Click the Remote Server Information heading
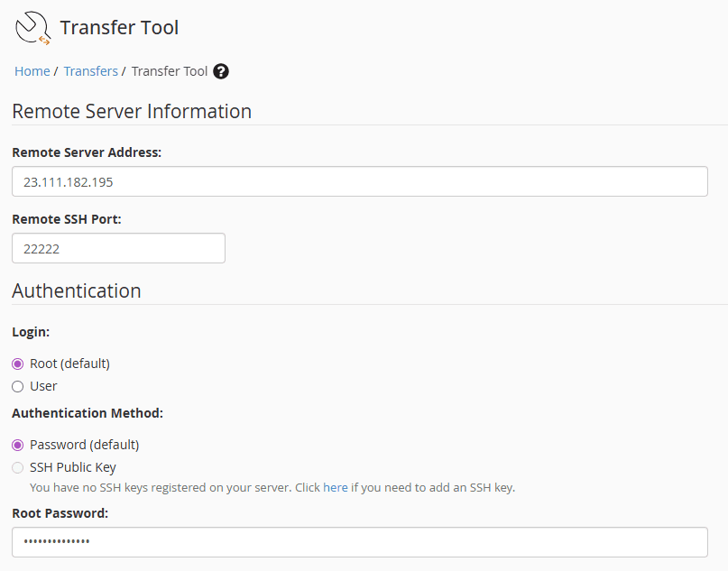The width and height of the screenshot is (728, 571). 131,111
